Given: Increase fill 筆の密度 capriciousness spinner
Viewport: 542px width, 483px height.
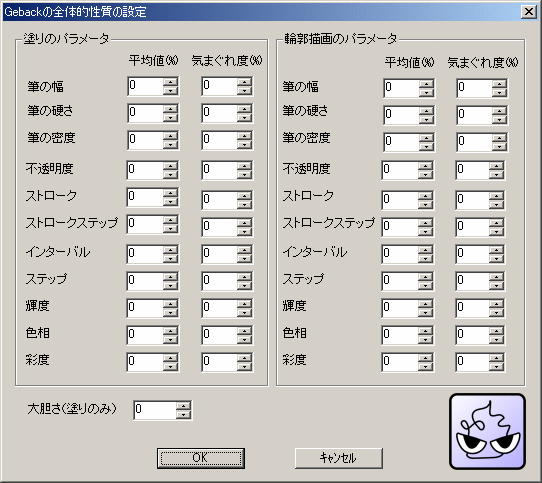Looking at the screenshot, I should [244, 136].
